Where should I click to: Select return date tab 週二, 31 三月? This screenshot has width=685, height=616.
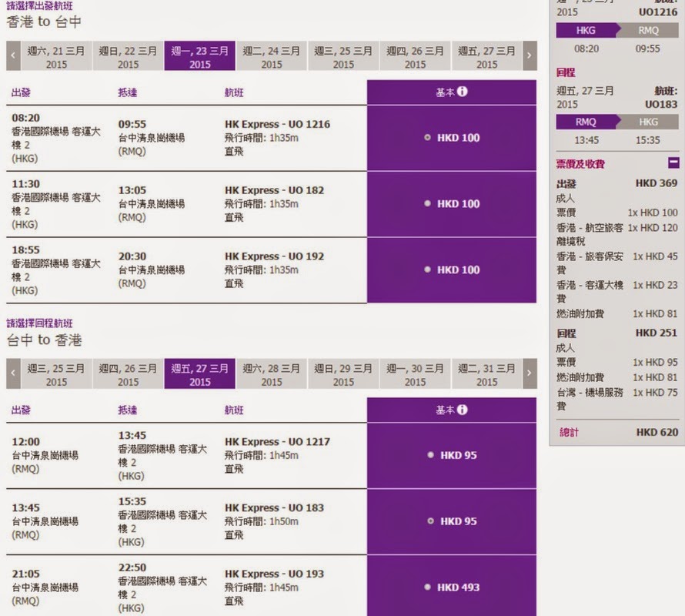pos(486,375)
